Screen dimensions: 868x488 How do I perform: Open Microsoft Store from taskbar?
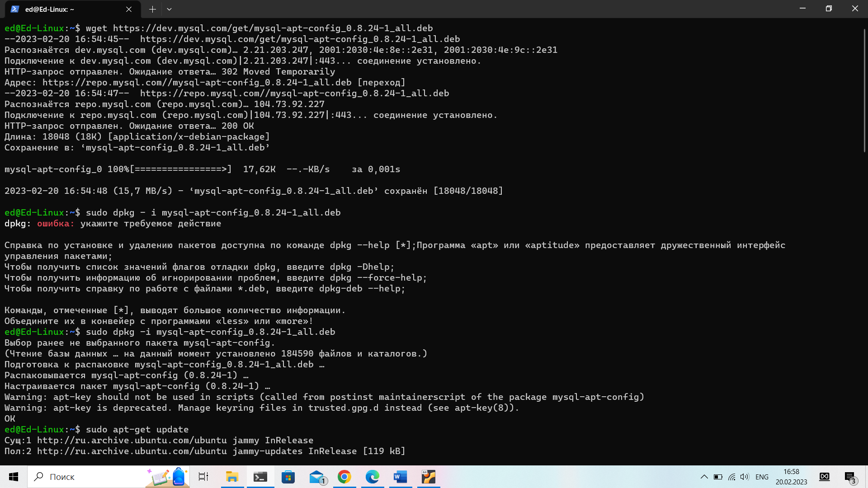pyautogui.click(x=288, y=477)
